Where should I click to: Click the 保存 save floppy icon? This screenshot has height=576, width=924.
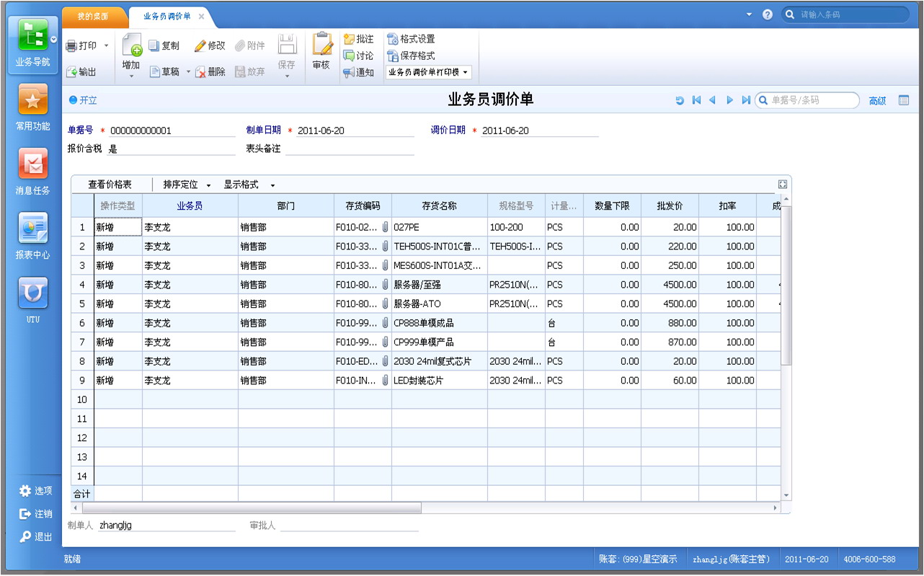287,45
